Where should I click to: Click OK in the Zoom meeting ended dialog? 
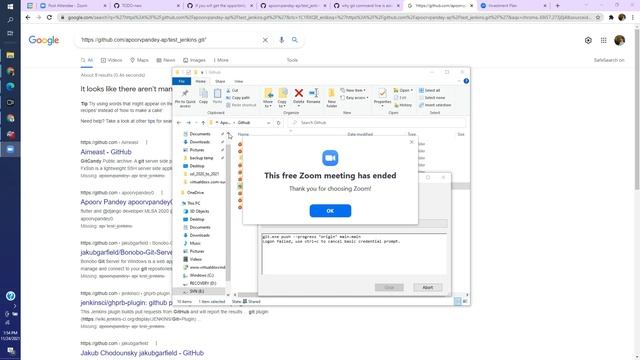pos(330,211)
